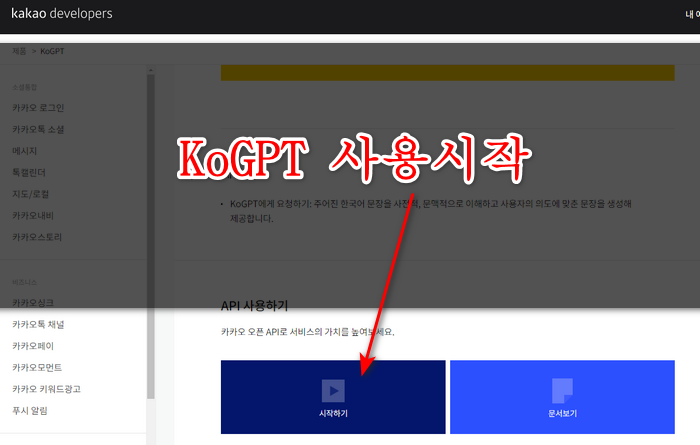Open 카카오톡 채널 in the sidebar
Image resolution: width=700 pixels, height=445 pixels.
(x=38, y=324)
